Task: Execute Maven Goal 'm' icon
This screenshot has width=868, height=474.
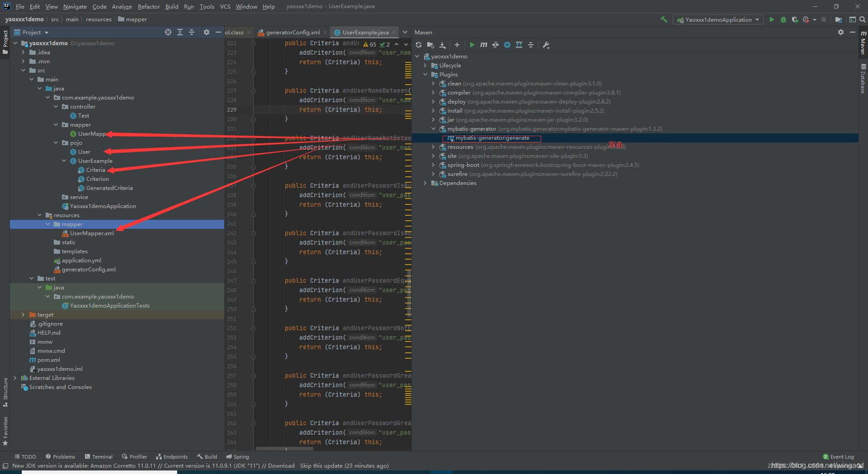Action: pos(484,45)
